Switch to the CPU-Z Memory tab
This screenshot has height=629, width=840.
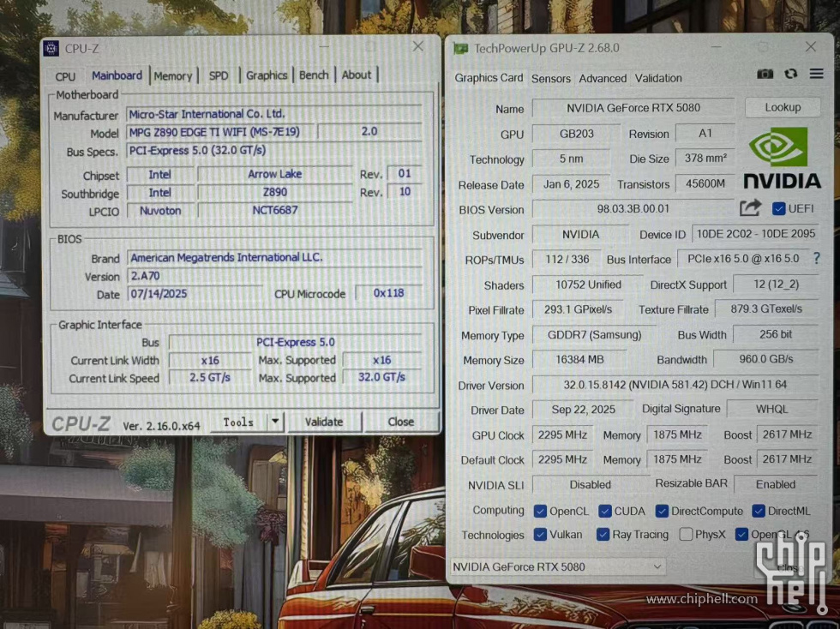pyautogui.click(x=172, y=75)
